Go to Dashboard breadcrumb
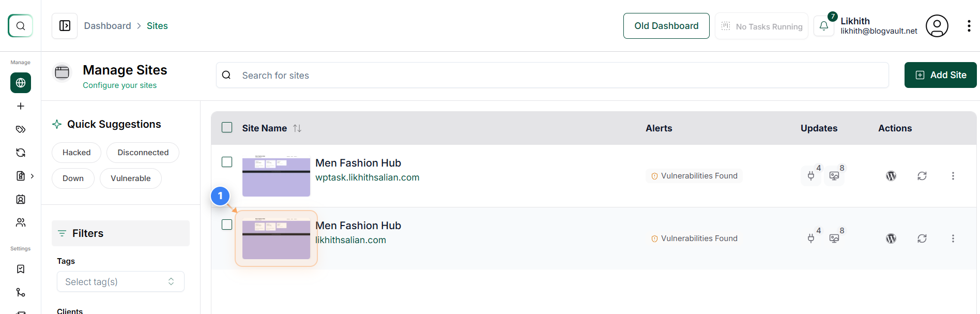This screenshot has height=314, width=980. click(108, 26)
